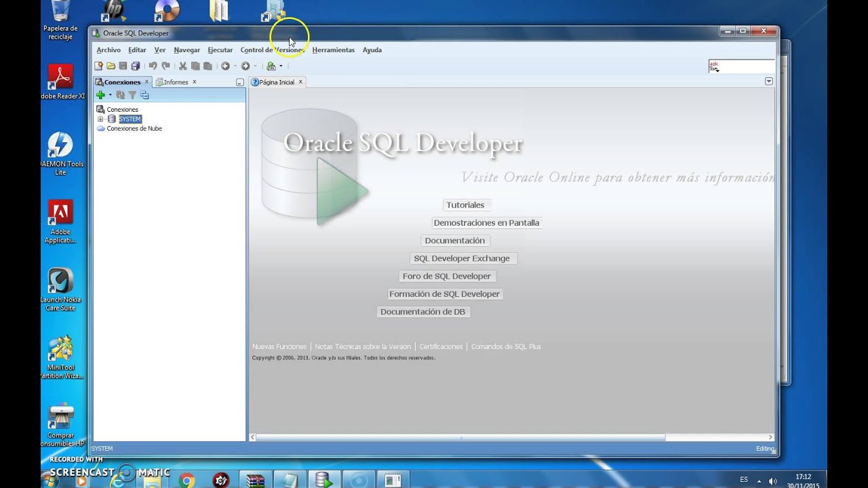The height and width of the screenshot is (488, 868).
Task: Click the search field in top right
Action: click(x=741, y=66)
